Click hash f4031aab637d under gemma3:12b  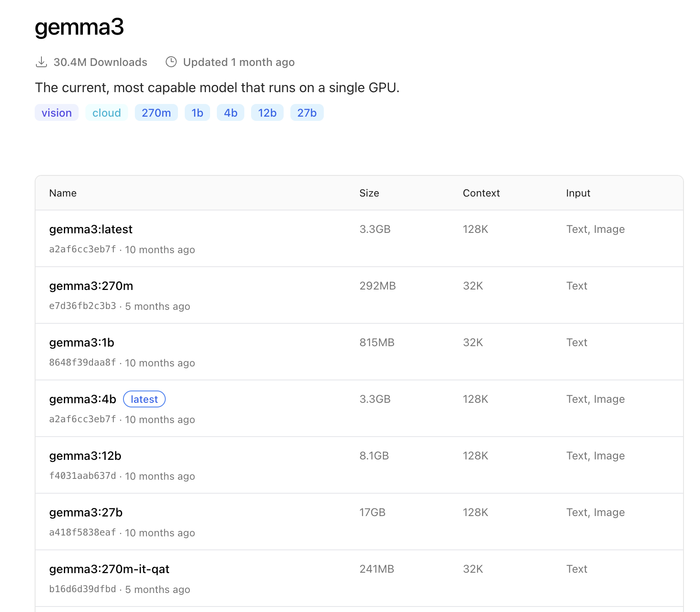[82, 476]
